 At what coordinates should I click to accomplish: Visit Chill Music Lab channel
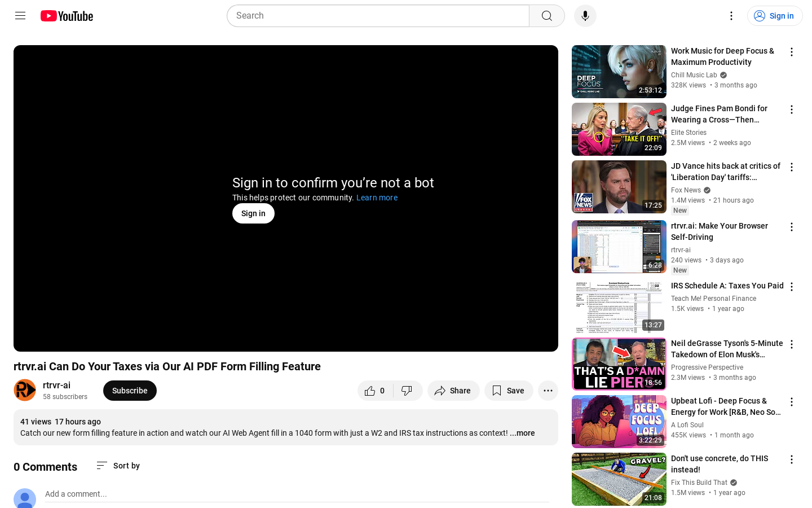pos(694,75)
